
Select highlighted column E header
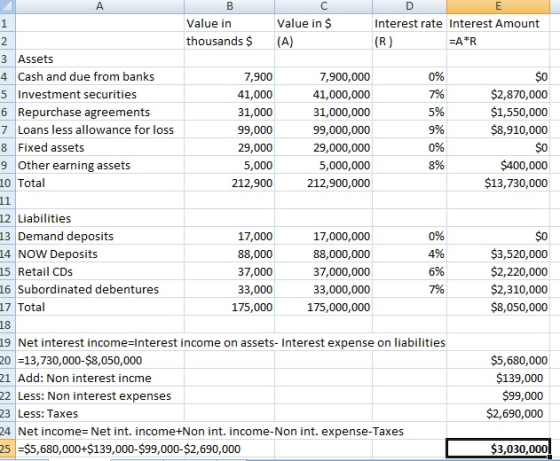pyautogui.click(x=498, y=6)
